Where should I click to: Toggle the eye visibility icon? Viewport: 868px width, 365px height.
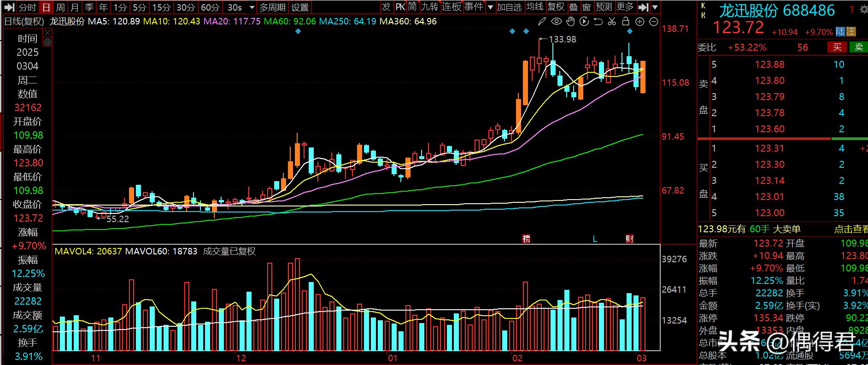pos(557,21)
